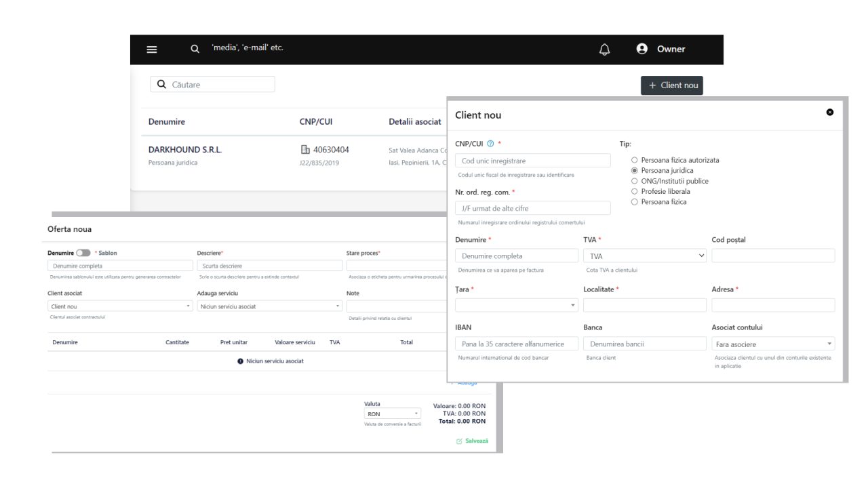Click the Salvează save link

tap(472, 441)
